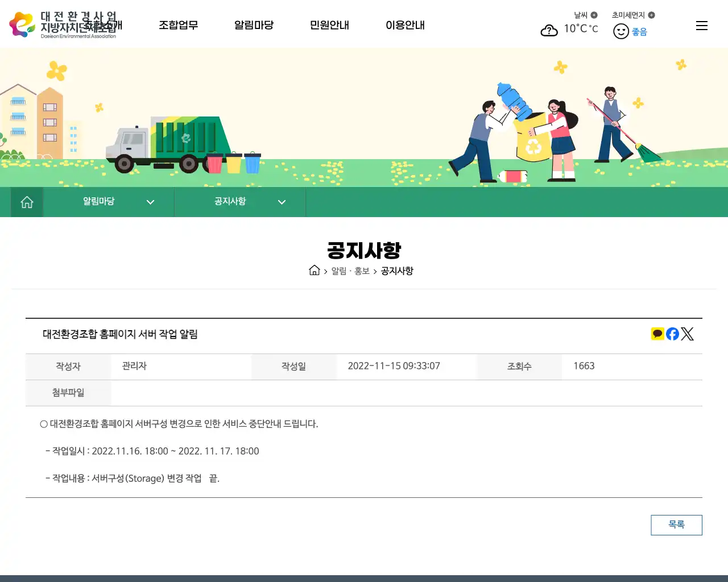This screenshot has height=582, width=728.
Task: Share this notice via KakaoTalk
Action: coord(657,334)
